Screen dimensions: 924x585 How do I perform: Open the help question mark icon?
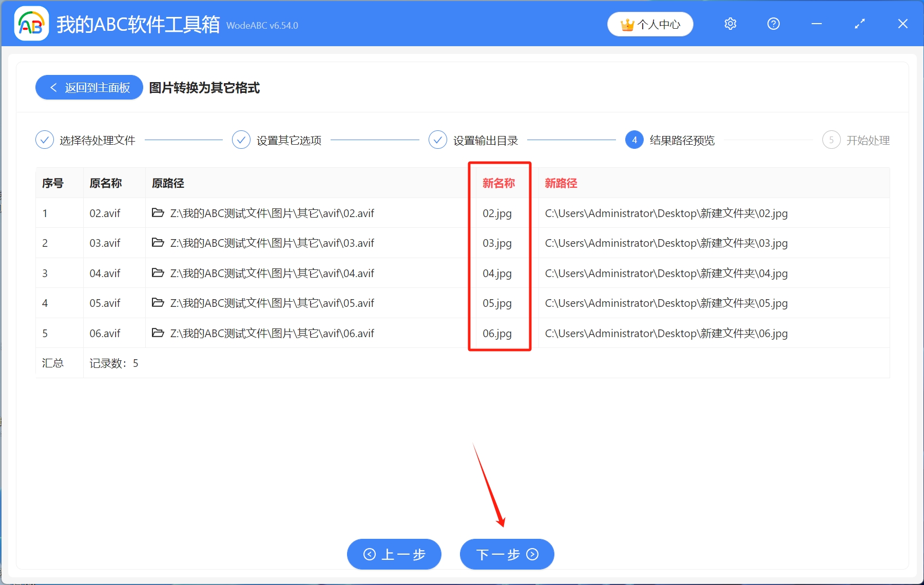pos(773,24)
